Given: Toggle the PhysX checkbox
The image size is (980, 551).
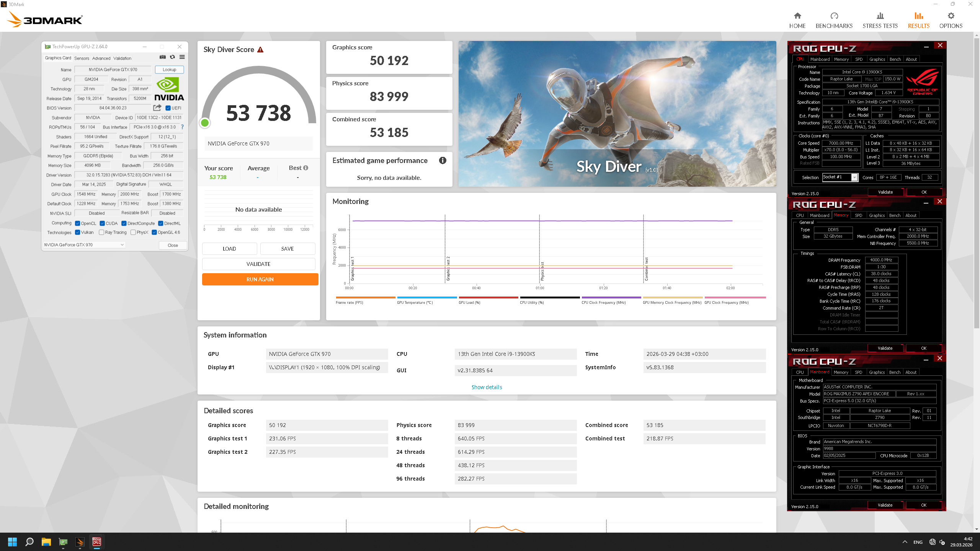Looking at the screenshot, I should point(133,232).
